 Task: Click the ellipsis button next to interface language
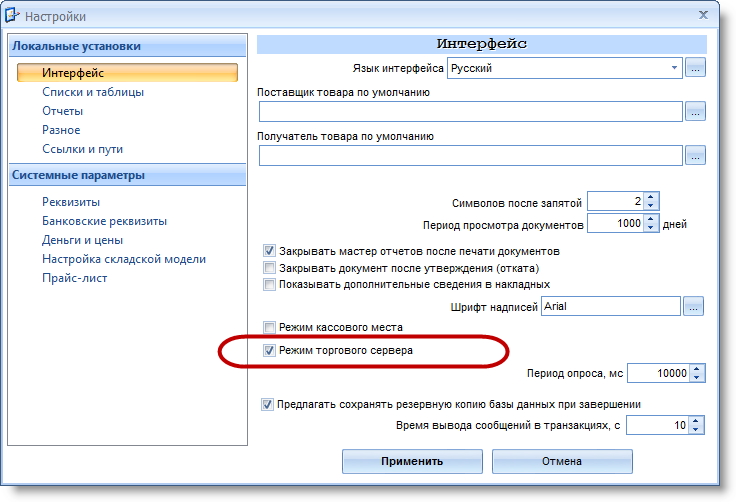click(695, 68)
